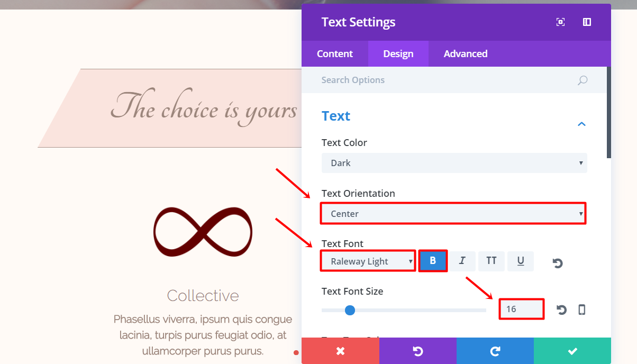Save changes with green checkmark
The width and height of the screenshot is (637, 364).
(x=572, y=351)
